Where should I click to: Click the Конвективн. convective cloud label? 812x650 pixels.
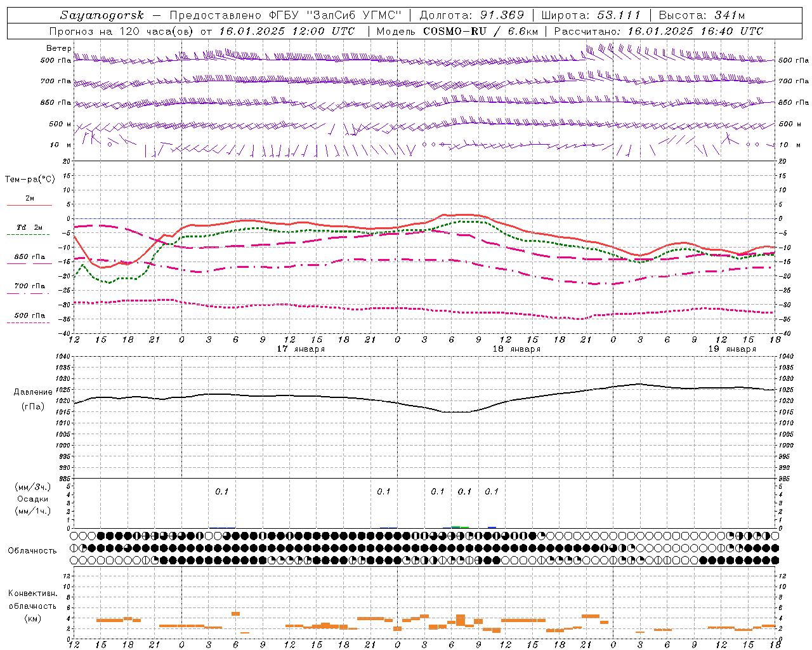[32, 594]
